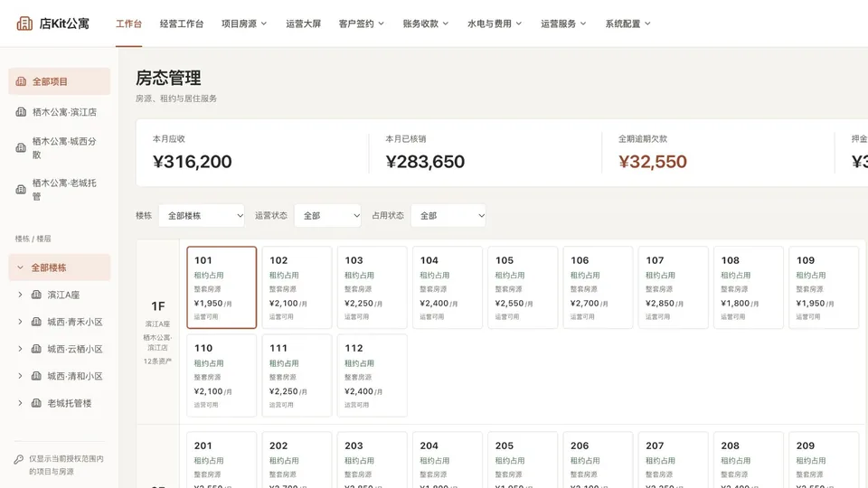The height and width of the screenshot is (488, 868).
Task: Click the 本月应收 ¥316,200 amount
Action: coord(192,162)
